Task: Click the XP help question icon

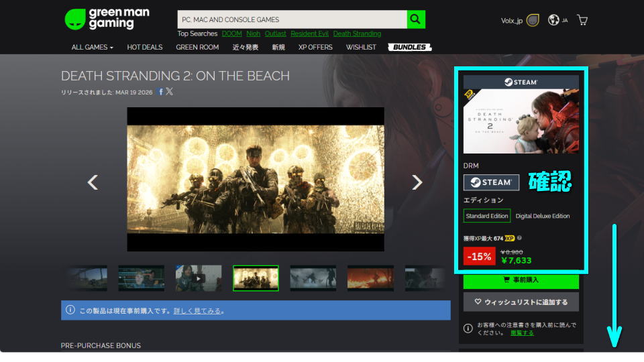Action: point(519,237)
